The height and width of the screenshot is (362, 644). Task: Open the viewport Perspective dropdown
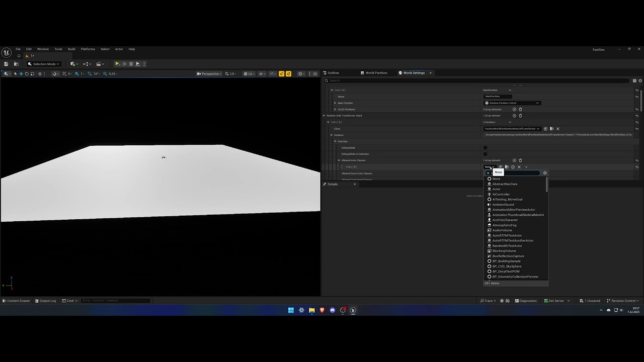point(209,74)
